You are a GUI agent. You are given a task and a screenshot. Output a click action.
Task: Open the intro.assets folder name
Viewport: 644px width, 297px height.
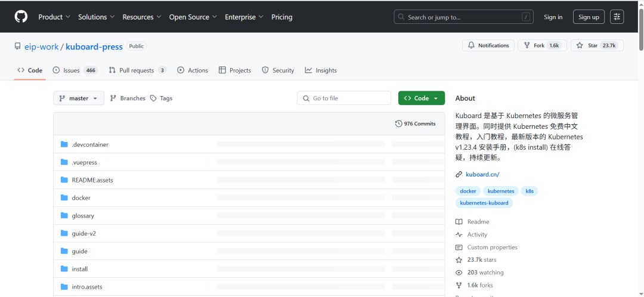click(87, 287)
